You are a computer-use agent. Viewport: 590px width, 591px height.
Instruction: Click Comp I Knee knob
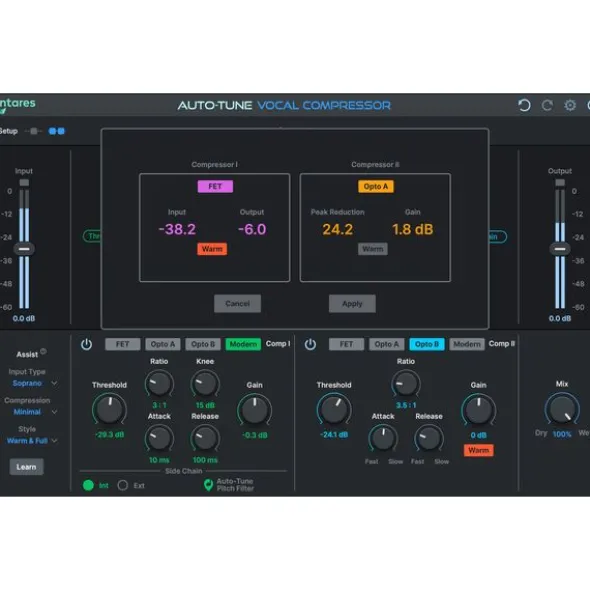pyautogui.click(x=205, y=383)
